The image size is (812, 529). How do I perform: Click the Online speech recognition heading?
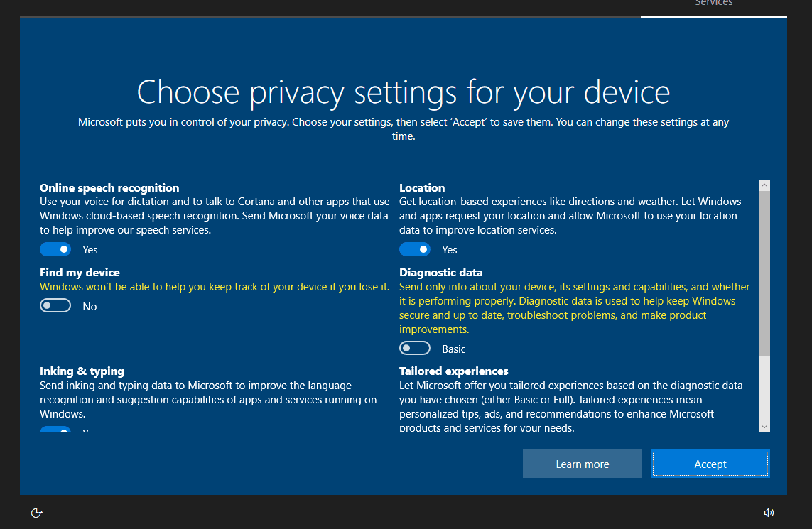click(109, 188)
